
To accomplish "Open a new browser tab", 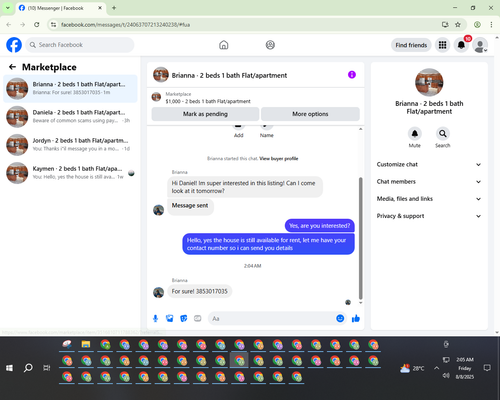I will [x=114, y=8].
